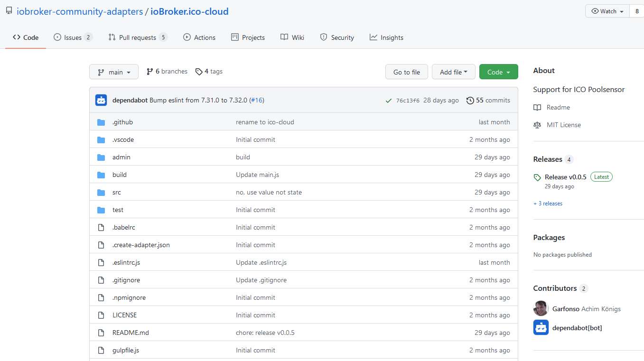This screenshot has height=361, width=644.
Task: Click the Contributors heading link
Action: click(x=555, y=288)
